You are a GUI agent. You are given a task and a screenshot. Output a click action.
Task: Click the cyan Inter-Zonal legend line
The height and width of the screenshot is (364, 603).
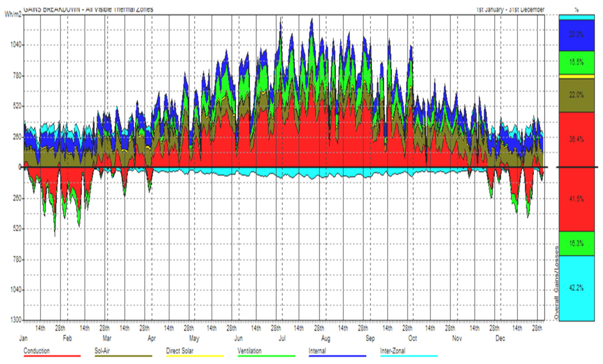click(x=409, y=356)
